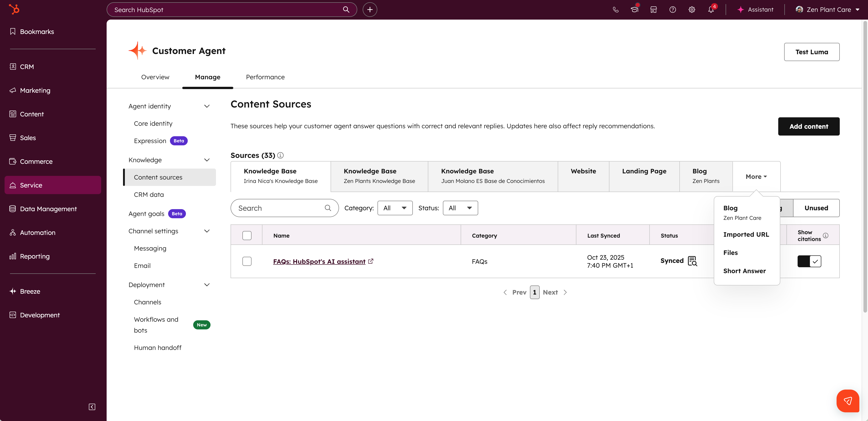This screenshot has width=868, height=421.
Task: Click the Add content button
Action: pos(808,126)
